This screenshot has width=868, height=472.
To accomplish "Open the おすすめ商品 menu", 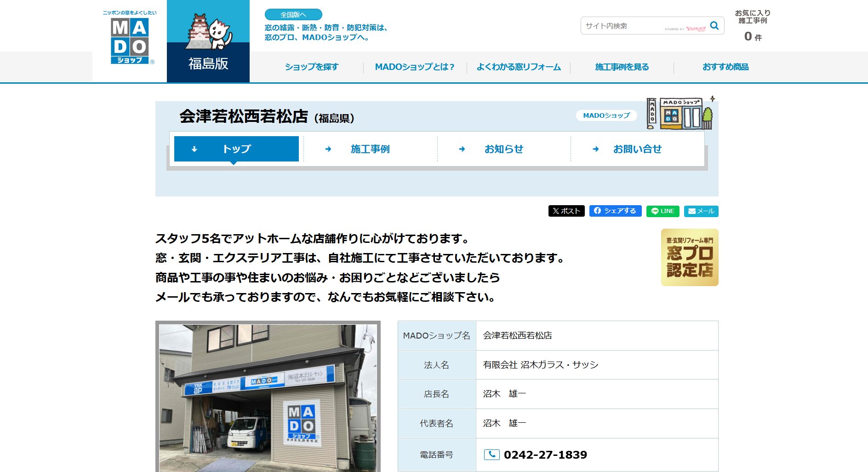I will tap(725, 67).
